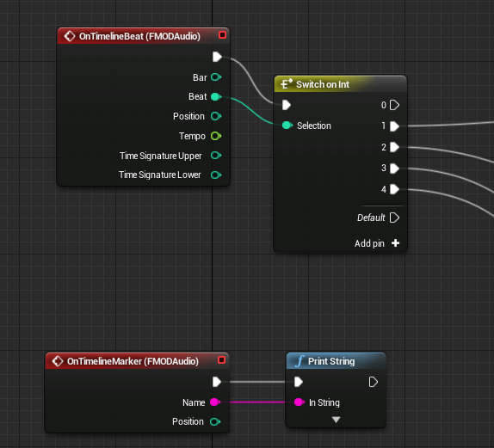This screenshot has height=448, width=494.
Task: Select the Time Signature Lower pin
Action: (x=216, y=175)
